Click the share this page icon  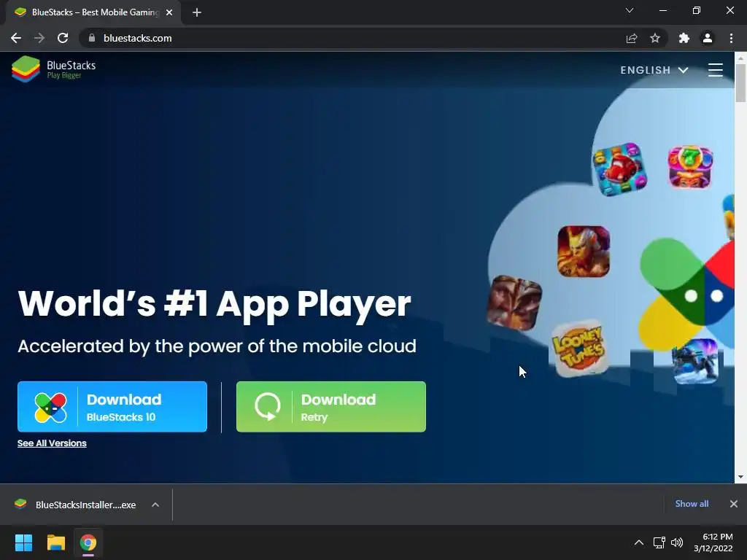pyautogui.click(x=632, y=38)
